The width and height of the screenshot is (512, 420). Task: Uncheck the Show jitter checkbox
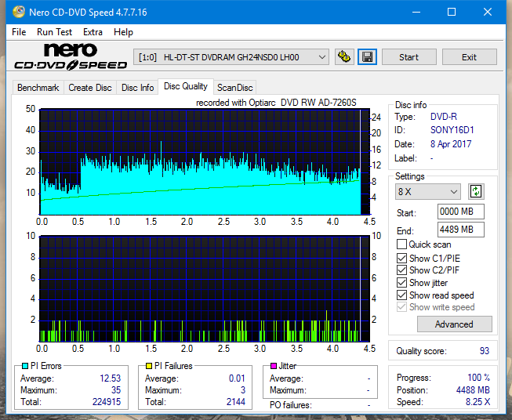pos(401,283)
